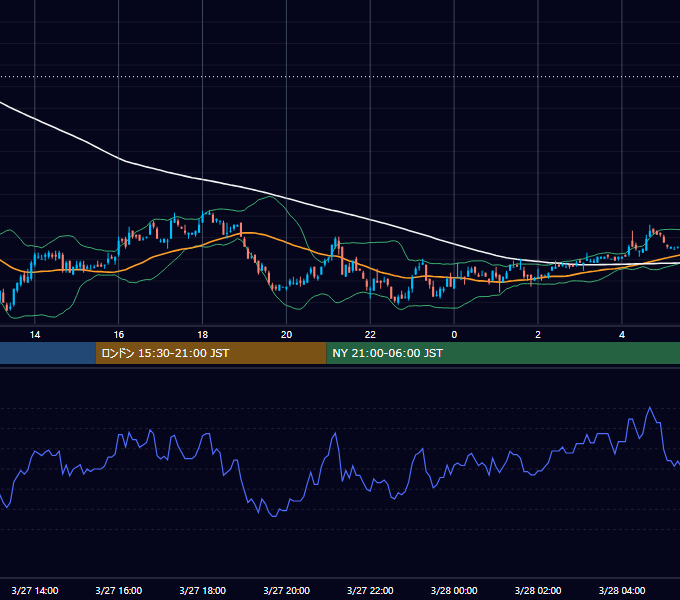Image resolution: width=680 pixels, height=600 pixels.
Task: Click the 3/28 04:00 time label
Action: point(622,590)
